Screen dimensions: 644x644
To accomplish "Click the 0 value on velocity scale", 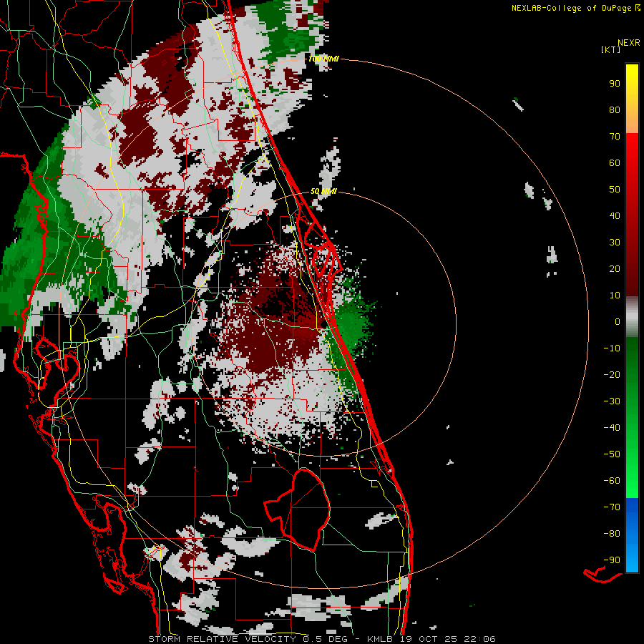I will (618, 321).
